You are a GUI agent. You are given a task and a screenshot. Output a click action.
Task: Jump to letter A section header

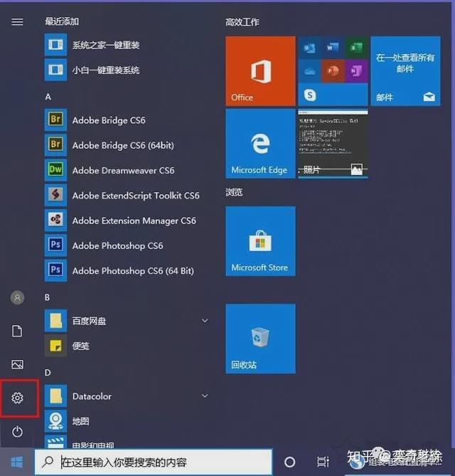(48, 97)
